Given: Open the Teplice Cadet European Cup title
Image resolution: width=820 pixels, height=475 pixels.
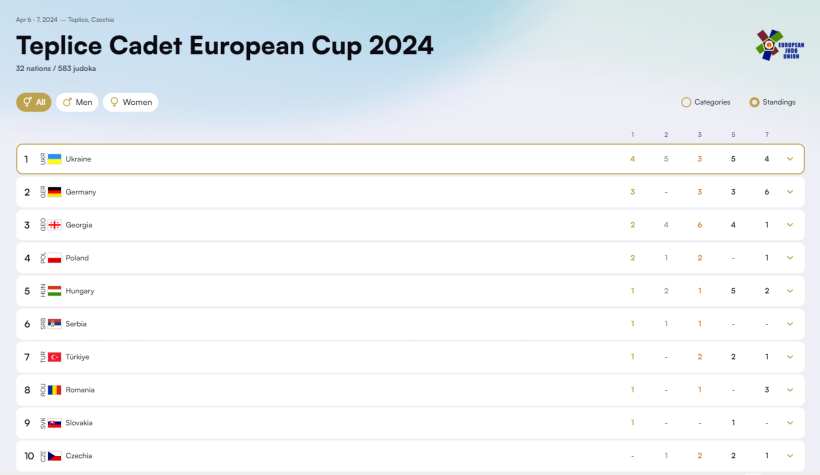Looking at the screenshot, I should (x=225, y=46).
